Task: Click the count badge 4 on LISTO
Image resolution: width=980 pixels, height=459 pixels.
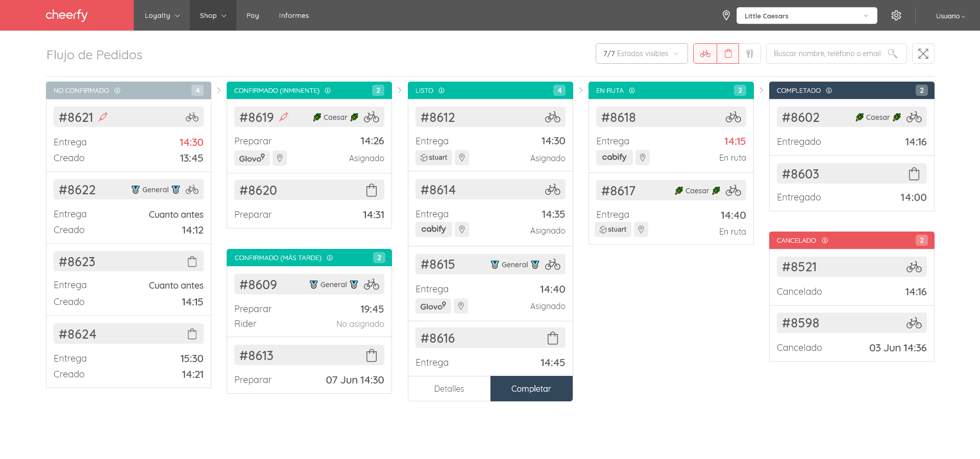Action: click(x=559, y=90)
